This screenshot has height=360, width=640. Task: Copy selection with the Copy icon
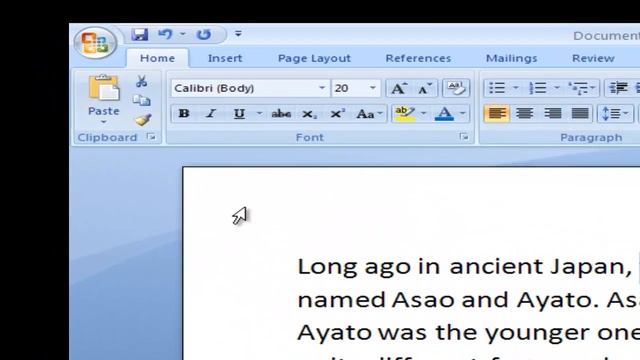142,100
